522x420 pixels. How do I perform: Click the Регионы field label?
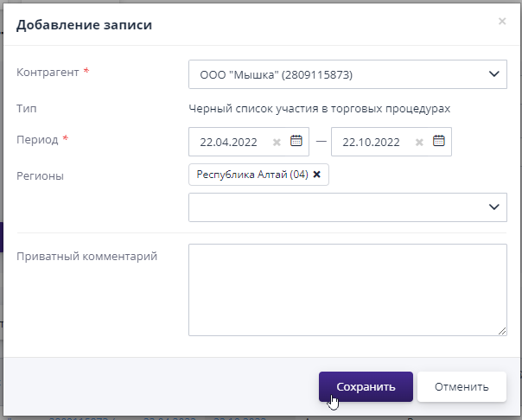(x=40, y=175)
